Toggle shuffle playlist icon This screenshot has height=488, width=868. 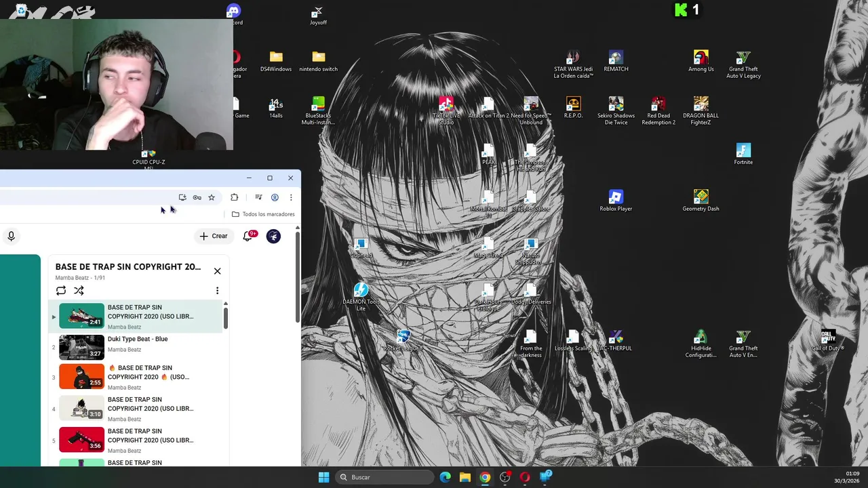point(79,291)
